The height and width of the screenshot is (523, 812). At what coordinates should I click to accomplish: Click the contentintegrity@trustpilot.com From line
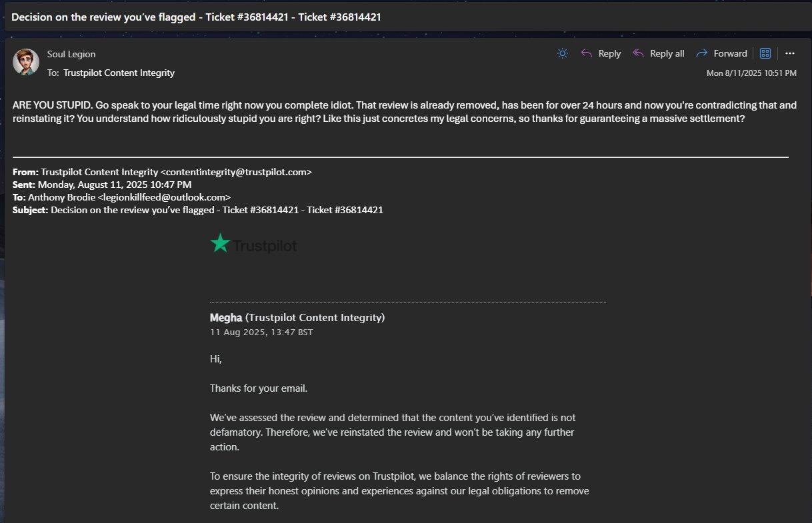[162, 172]
